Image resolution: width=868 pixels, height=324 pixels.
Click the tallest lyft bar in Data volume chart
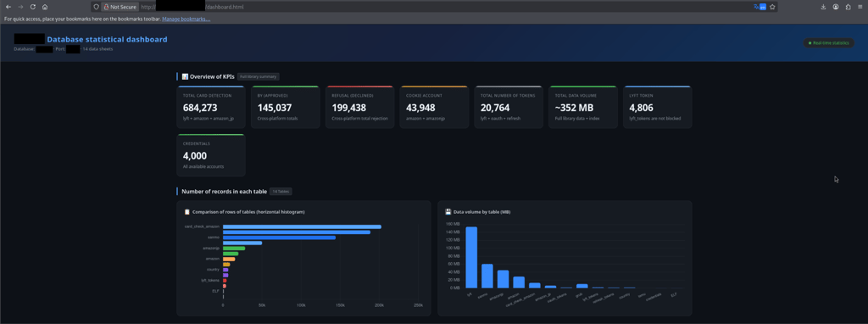click(471, 257)
